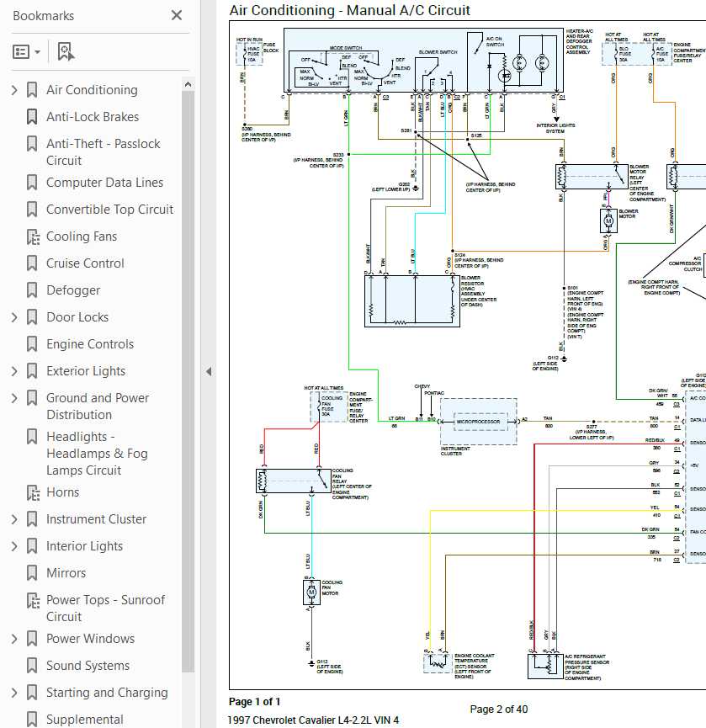The height and width of the screenshot is (728, 706).
Task: Open the Instrument Cluster bookmark
Action: [96, 519]
